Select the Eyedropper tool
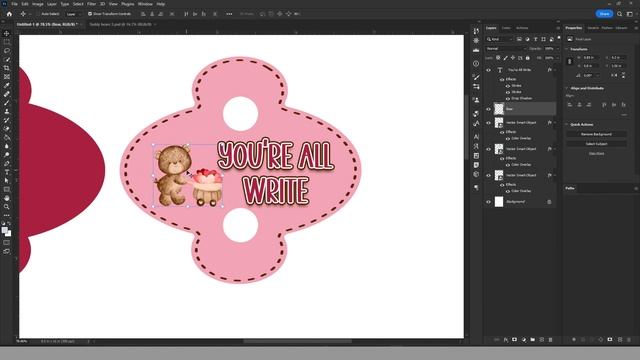The image size is (640, 360). pyautogui.click(x=7, y=85)
